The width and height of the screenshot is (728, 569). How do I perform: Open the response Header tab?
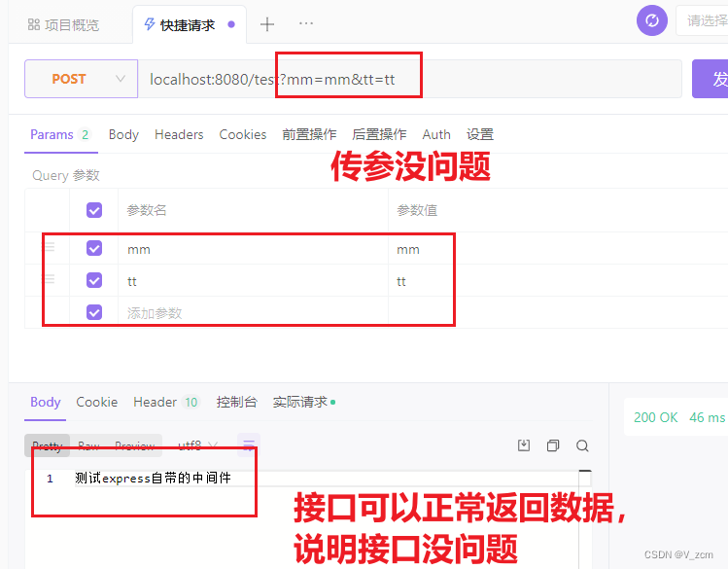point(166,403)
